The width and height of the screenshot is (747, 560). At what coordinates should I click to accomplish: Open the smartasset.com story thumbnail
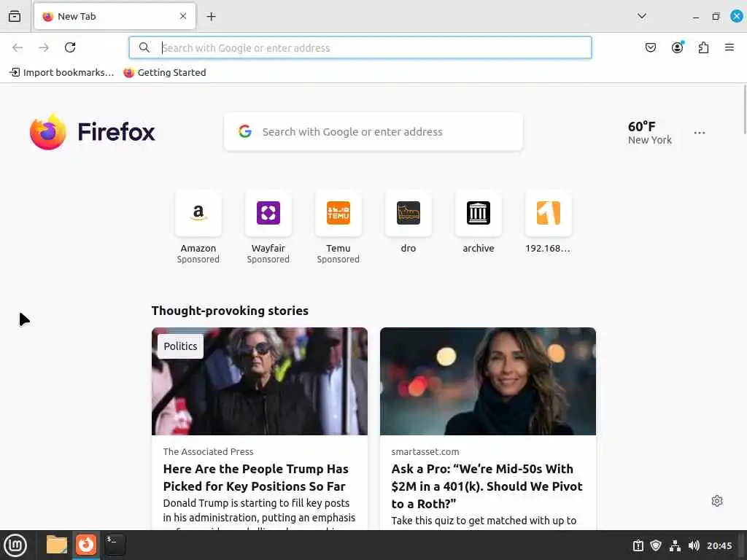pos(488,381)
